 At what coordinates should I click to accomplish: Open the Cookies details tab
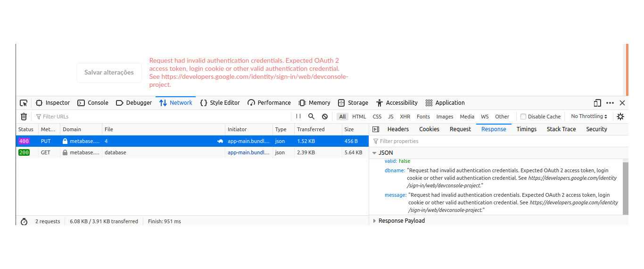(429, 129)
